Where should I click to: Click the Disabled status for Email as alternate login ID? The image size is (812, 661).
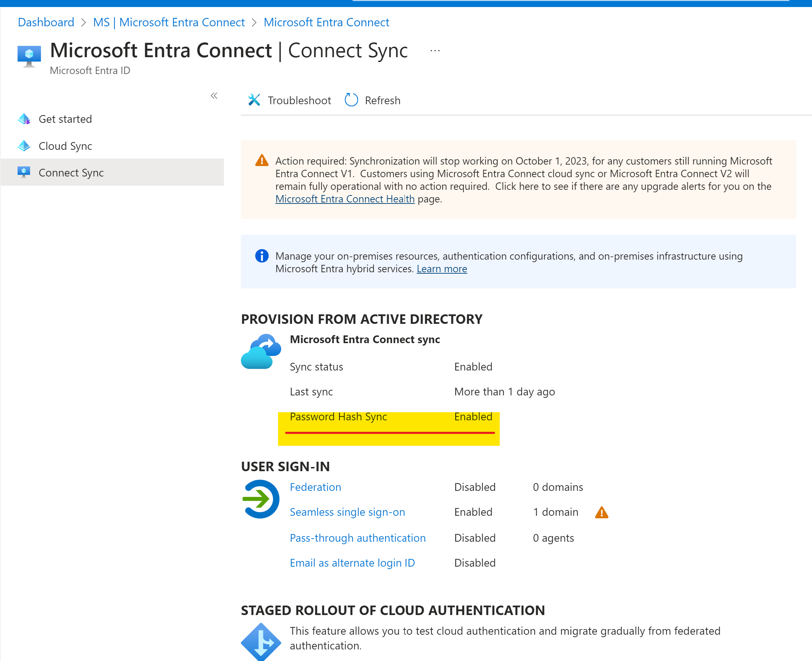click(475, 563)
